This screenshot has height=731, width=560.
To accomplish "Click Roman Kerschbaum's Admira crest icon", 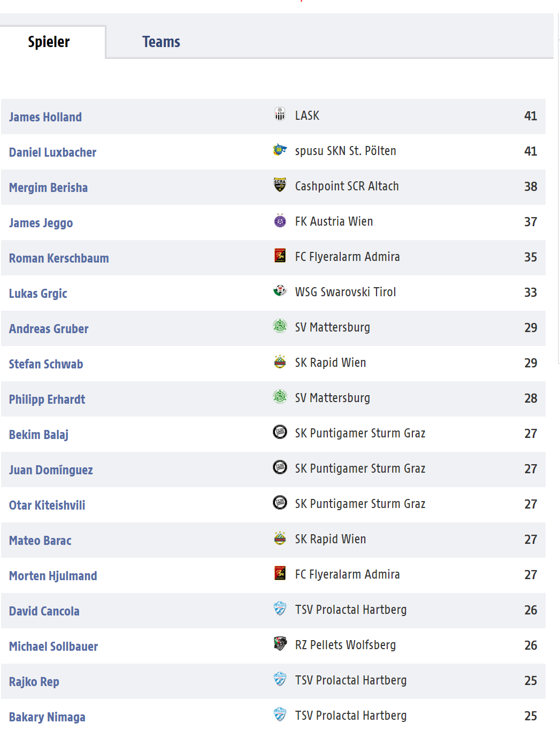I will tap(280, 256).
